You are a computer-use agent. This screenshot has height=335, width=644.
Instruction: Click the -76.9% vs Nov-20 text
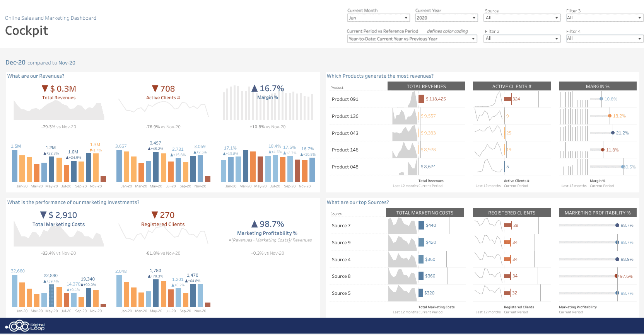click(x=163, y=127)
